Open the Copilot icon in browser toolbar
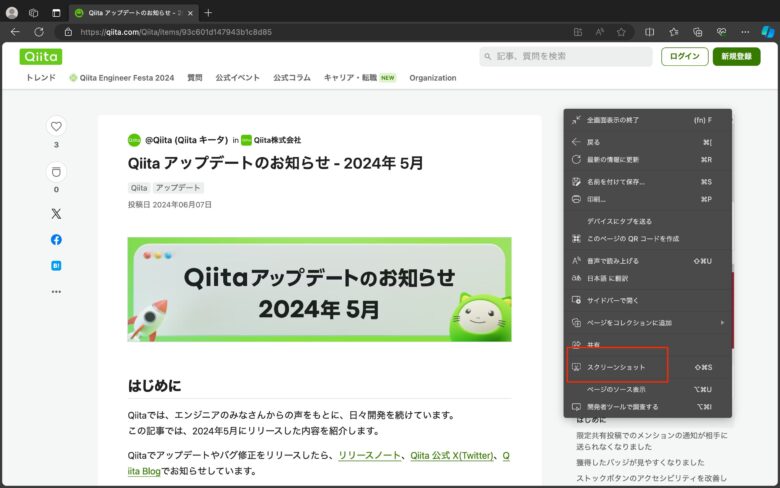 pos(768,32)
